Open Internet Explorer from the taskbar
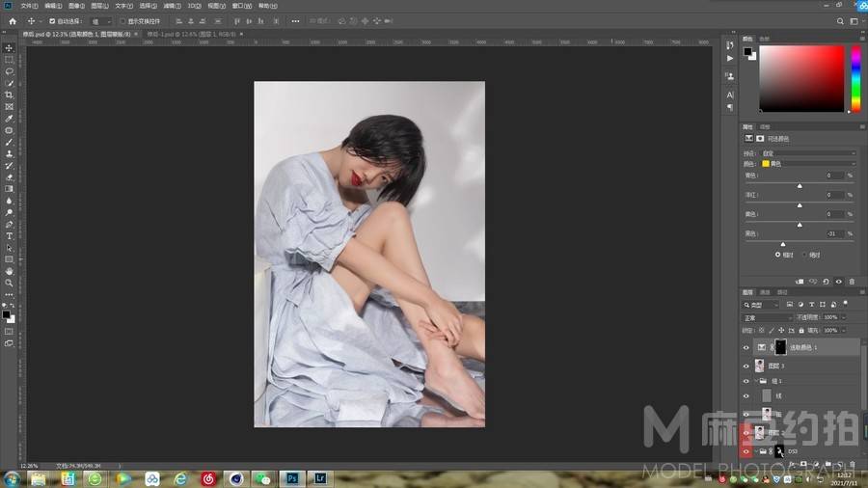The width and height of the screenshot is (868, 488). tap(180, 478)
